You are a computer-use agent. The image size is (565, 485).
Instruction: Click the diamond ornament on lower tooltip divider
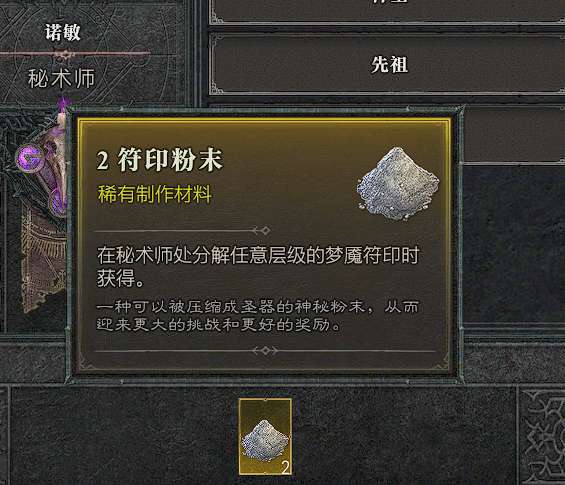click(266, 350)
